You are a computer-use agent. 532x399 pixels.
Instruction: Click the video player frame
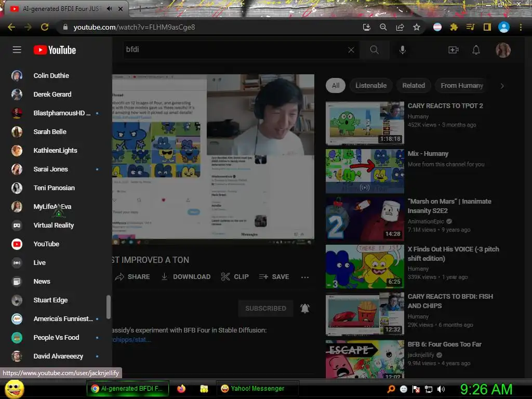click(x=213, y=159)
